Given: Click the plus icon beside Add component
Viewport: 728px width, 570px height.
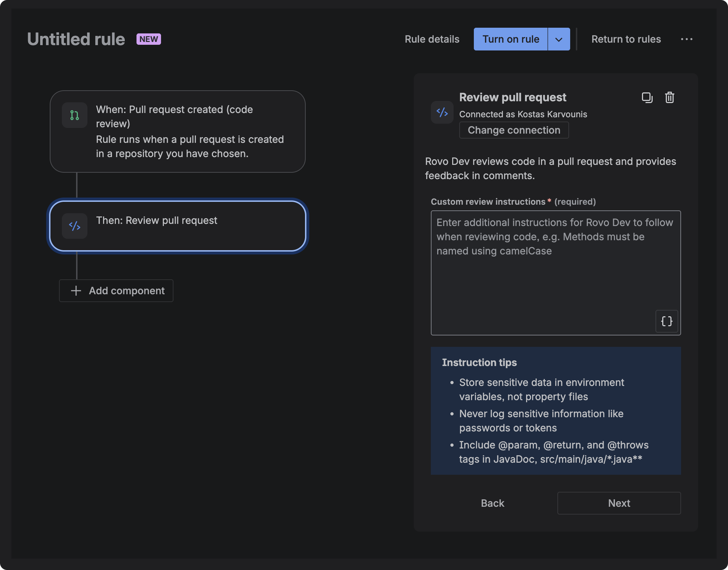Looking at the screenshot, I should (75, 291).
